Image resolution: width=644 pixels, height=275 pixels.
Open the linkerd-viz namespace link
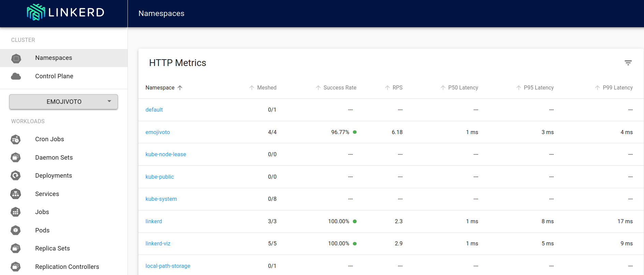click(x=158, y=244)
